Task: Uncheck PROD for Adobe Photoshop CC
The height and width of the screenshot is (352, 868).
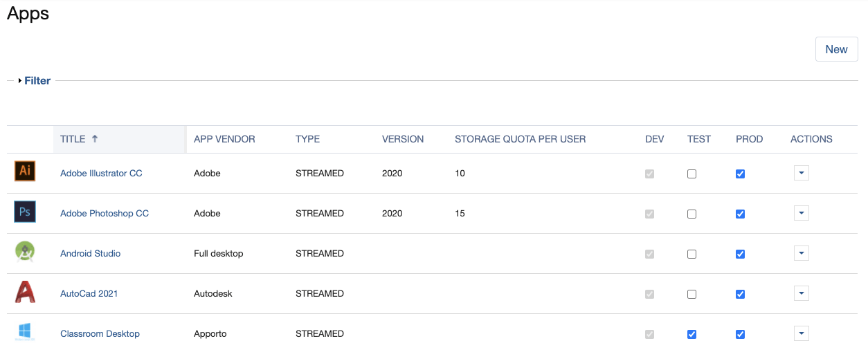Action: point(740,214)
